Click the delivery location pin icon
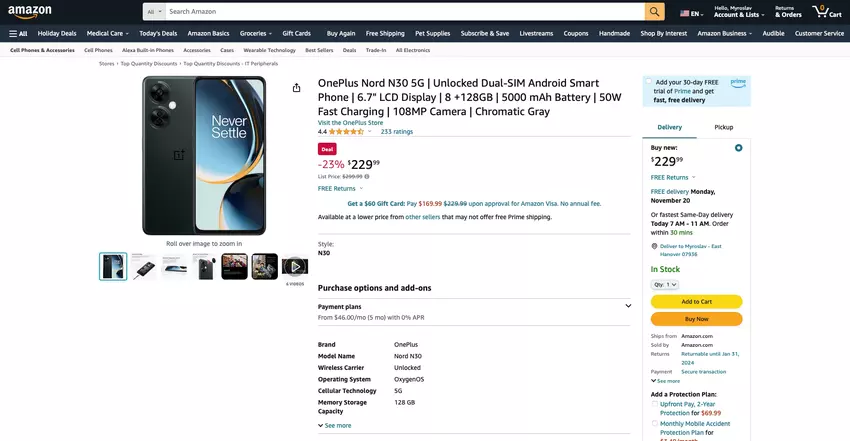 654,246
